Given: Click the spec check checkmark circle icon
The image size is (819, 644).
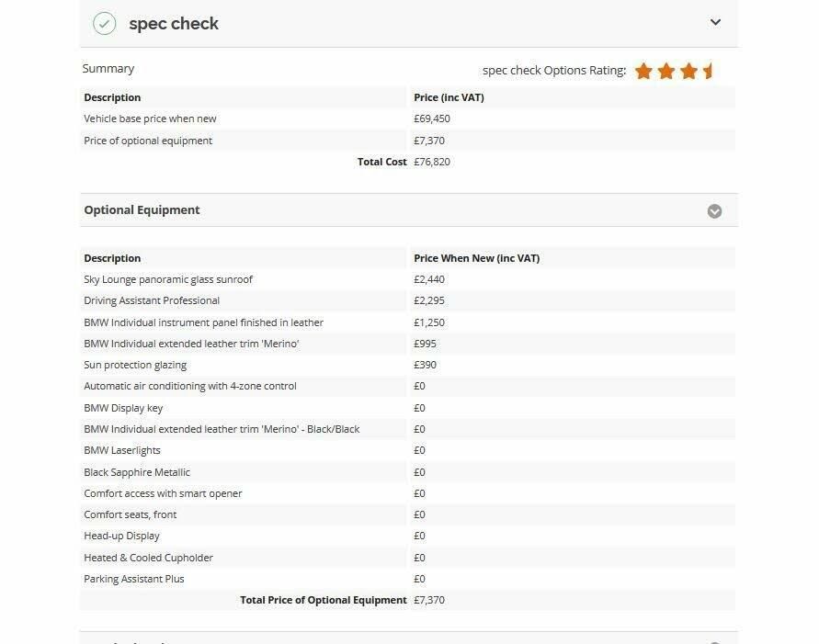Looking at the screenshot, I should tap(105, 24).
